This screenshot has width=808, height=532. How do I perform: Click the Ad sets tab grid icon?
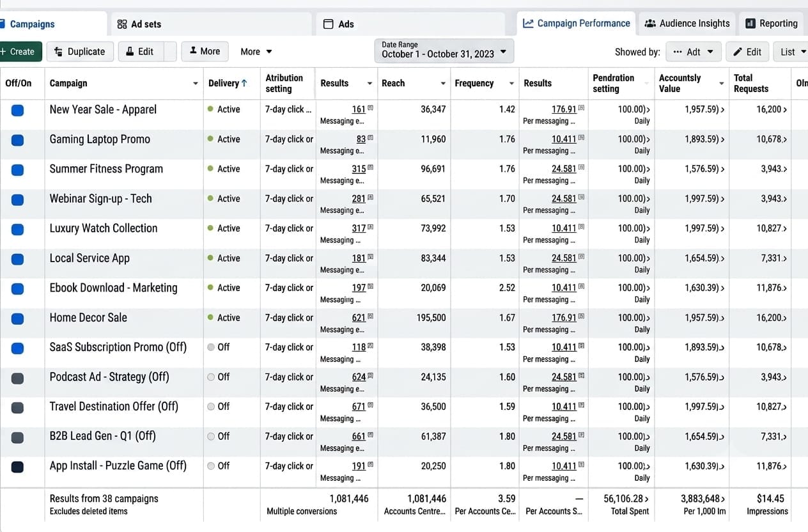pyautogui.click(x=122, y=24)
